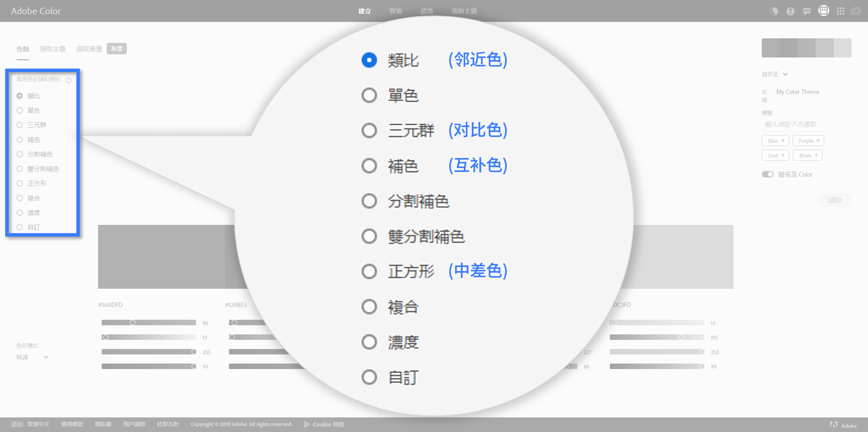The image size is (868, 432).
Task: Open the 探索 top navigation tab
Action: point(396,11)
